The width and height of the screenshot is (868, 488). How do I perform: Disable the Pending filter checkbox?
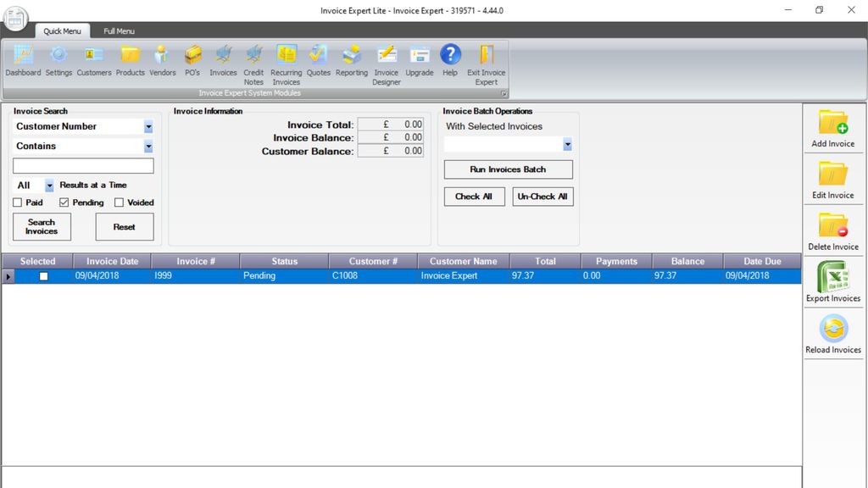pos(63,202)
